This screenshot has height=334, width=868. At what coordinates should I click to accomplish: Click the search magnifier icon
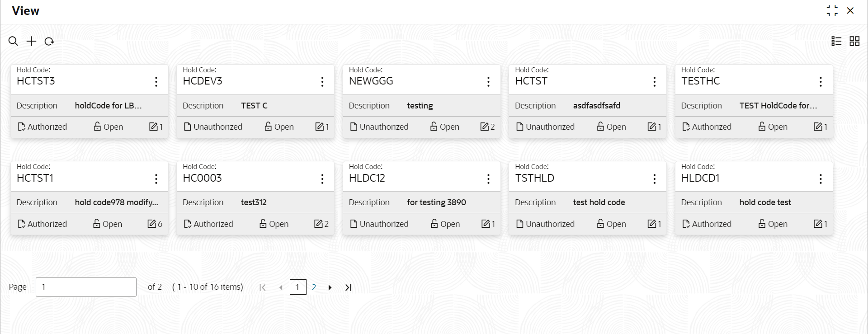(13, 41)
